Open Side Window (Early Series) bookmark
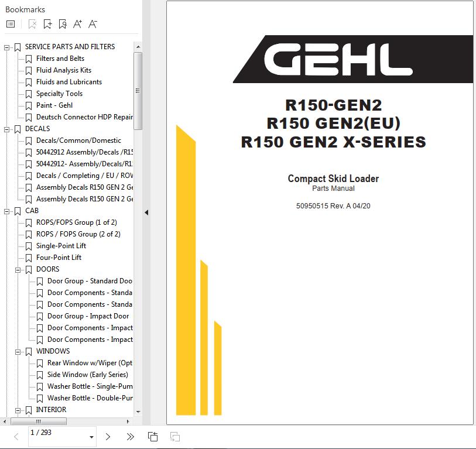Viewport: 476px width, 449px height. 88,375
